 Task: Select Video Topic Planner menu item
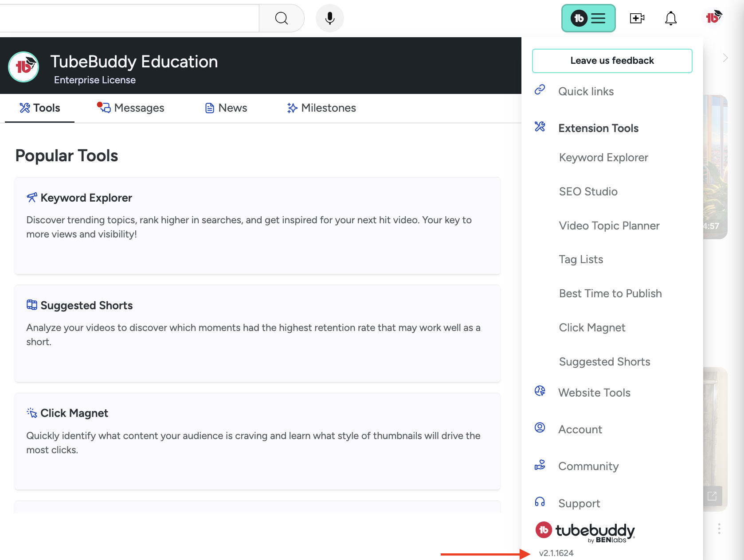[x=609, y=226]
